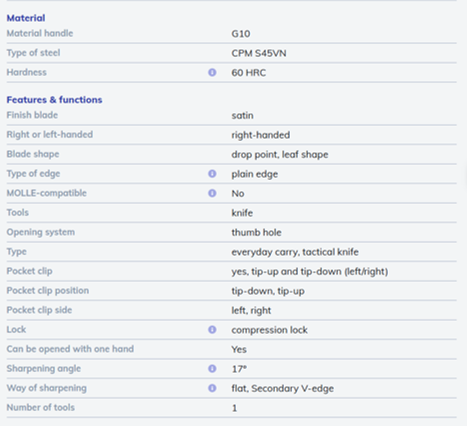Open the Sharpening angle info icon

pyautogui.click(x=212, y=369)
